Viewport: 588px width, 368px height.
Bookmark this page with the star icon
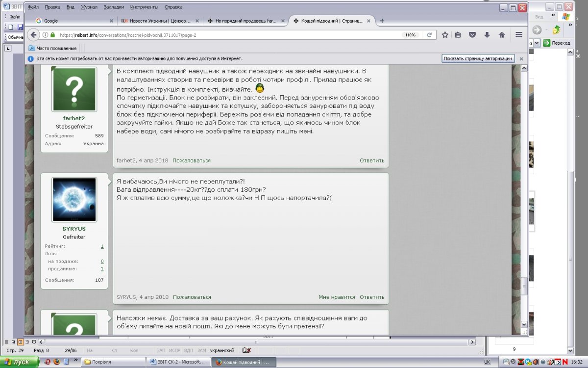pyautogui.click(x=445, y=35)
